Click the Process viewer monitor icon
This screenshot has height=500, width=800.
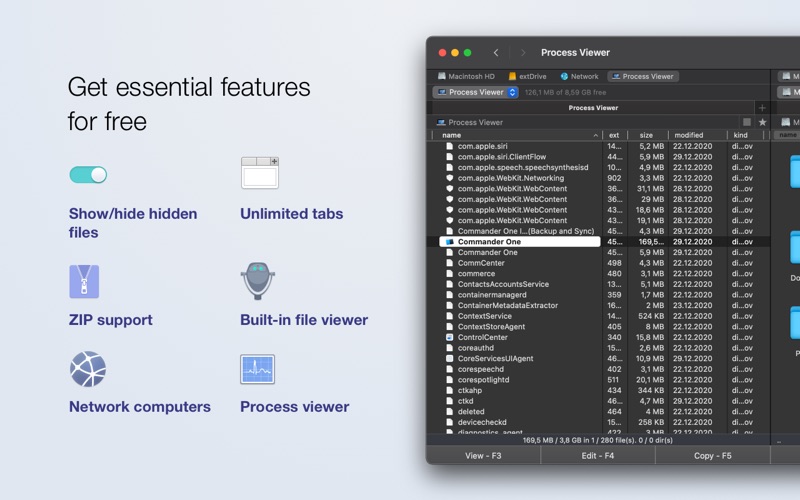point(257,369)
